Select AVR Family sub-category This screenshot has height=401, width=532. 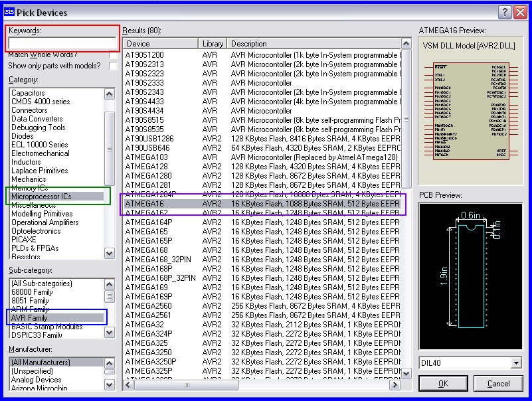pyautogui.click(x=57, y=318)
